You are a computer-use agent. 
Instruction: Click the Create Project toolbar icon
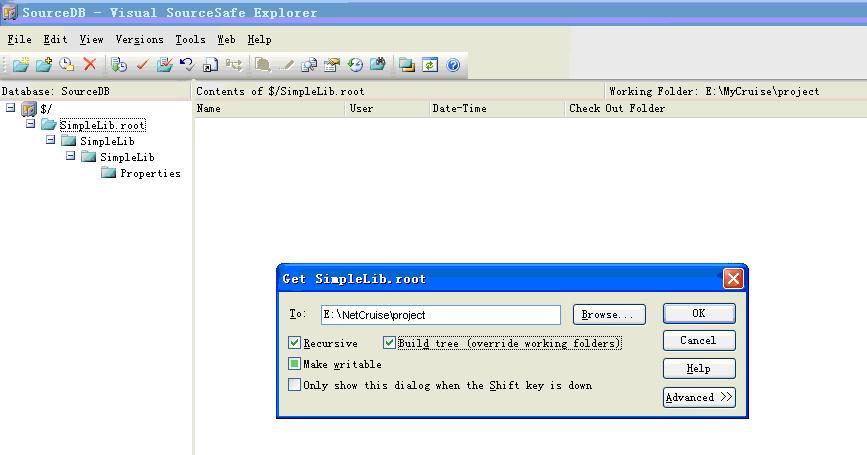21,65
